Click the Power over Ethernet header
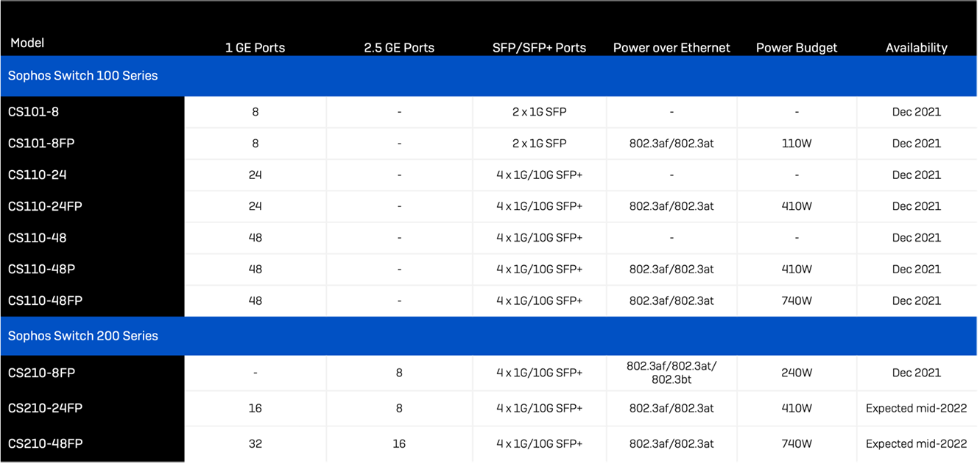The height and width of the screenshot is (464, 980). click(x=671, y=47)
